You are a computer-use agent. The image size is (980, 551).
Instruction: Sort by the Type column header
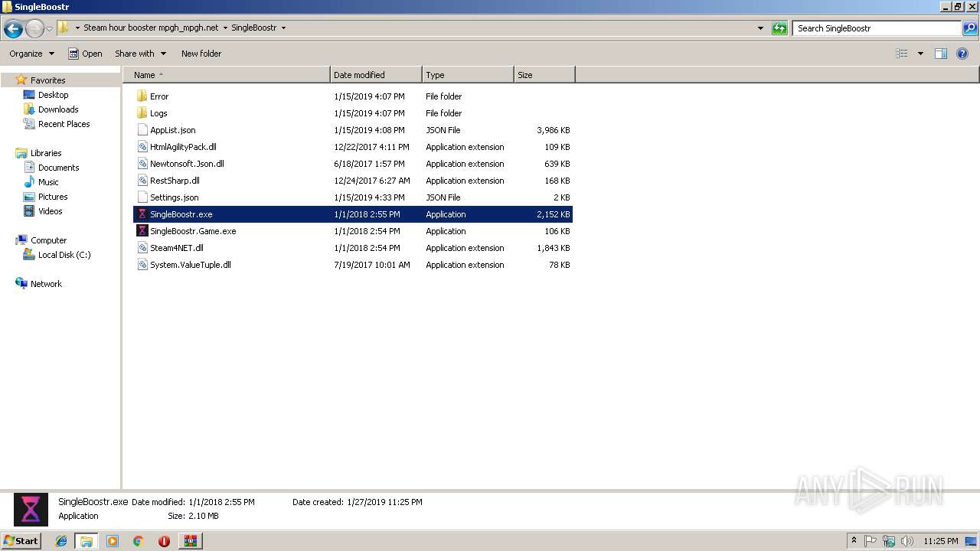[x=468, y=75]
